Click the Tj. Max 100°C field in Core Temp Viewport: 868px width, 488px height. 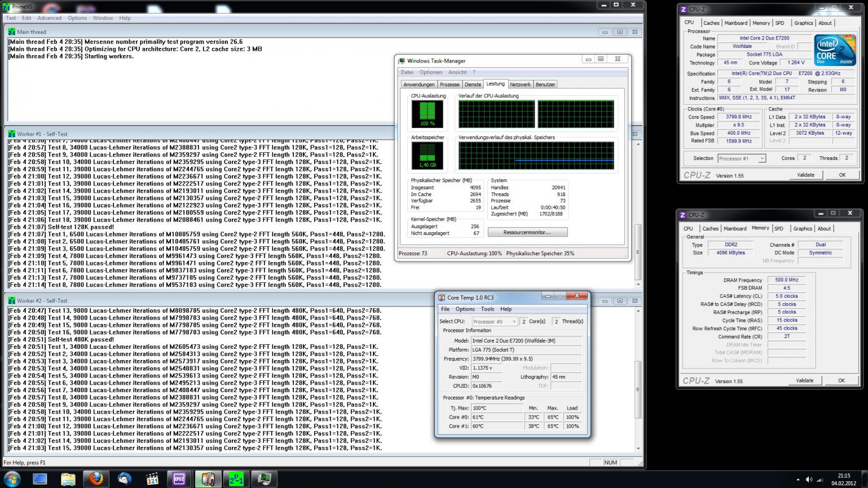point(497,408)
